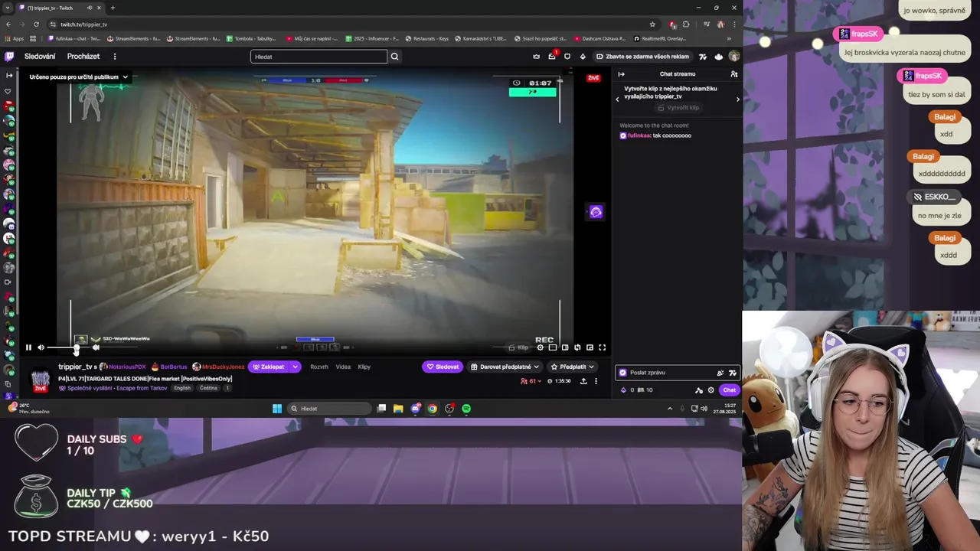Bookmark page with star icon
980x551 pixels.
pyautogui.click(x=652, y=24)
